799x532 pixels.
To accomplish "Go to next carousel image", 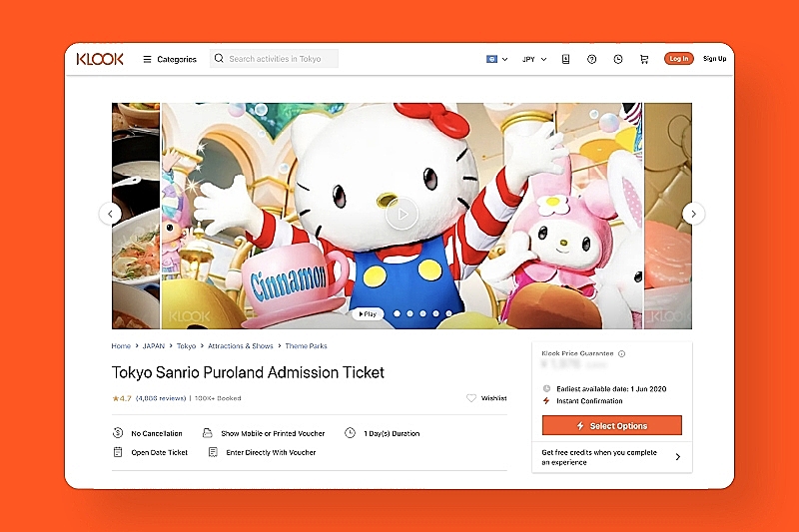I will pos(693,214).
